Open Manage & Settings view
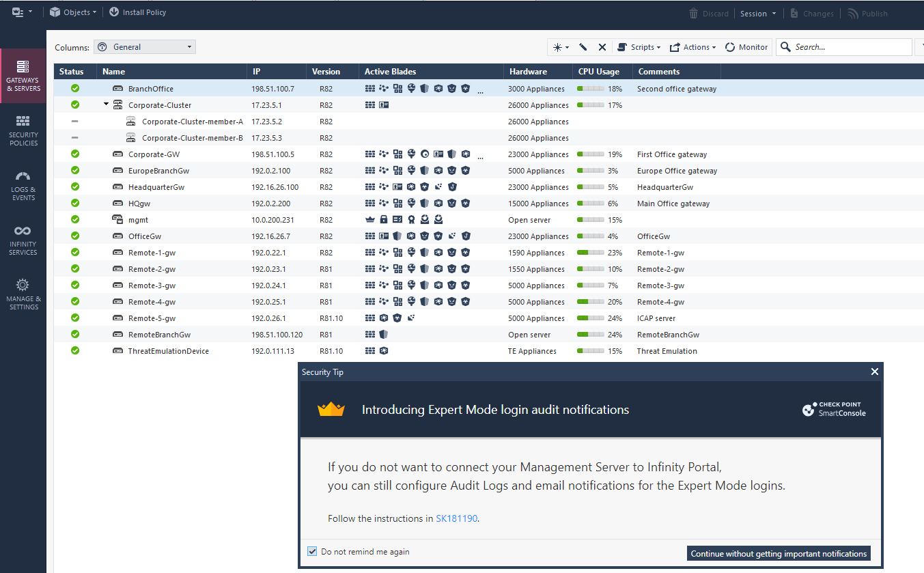This screenshot has width=924, height=573. pyautogui.click(x=23, y=294)
